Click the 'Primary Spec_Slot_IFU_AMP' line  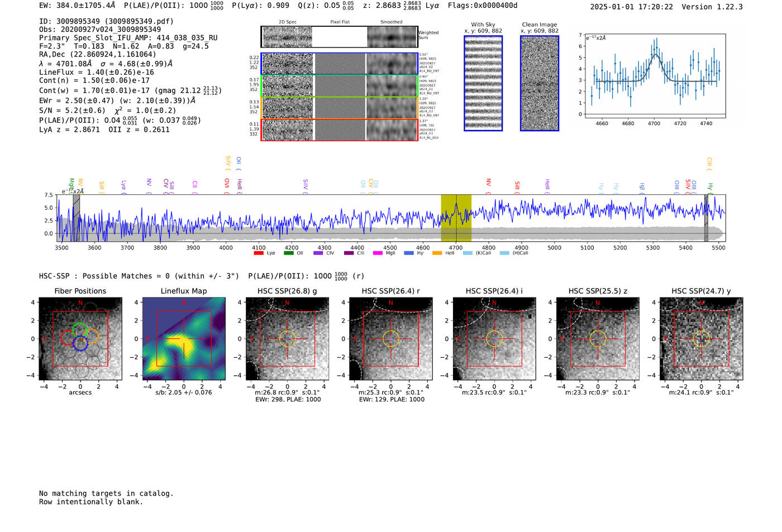(x=128, y=38)
